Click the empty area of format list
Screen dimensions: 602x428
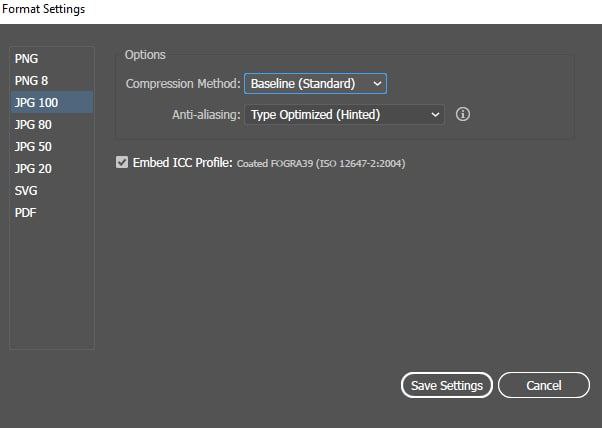click(x=52, y=284)
